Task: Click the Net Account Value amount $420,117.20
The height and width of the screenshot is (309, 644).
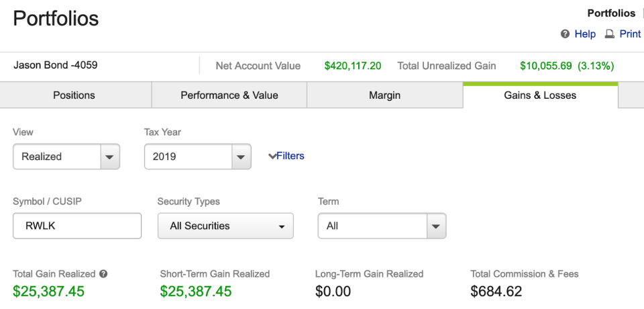Action: point(352,66)
